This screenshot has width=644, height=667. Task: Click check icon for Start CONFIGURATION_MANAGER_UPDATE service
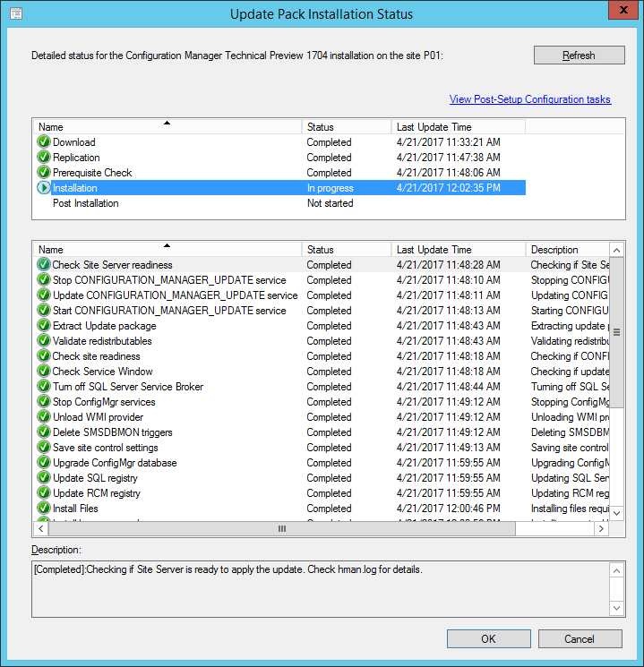43,311
